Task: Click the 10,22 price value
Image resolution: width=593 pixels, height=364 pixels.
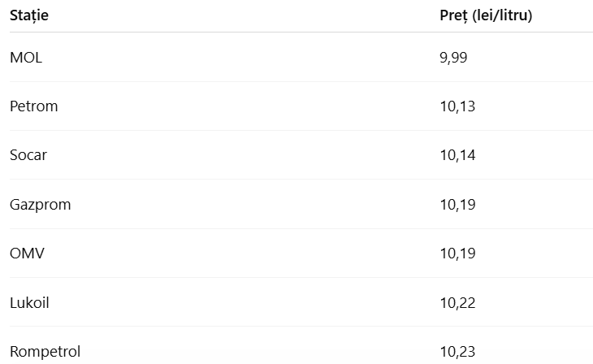Action: (457, 303)
